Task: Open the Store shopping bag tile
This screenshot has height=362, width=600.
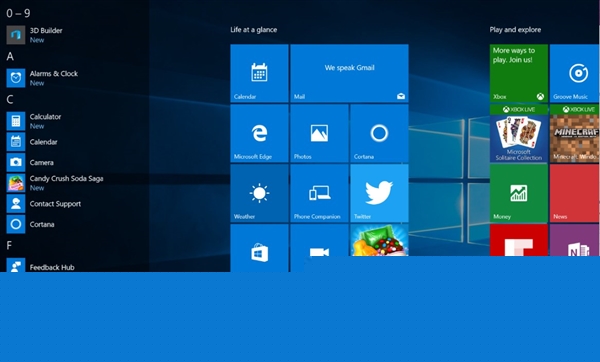Action: pyautogui.click(x=259, y=248)
